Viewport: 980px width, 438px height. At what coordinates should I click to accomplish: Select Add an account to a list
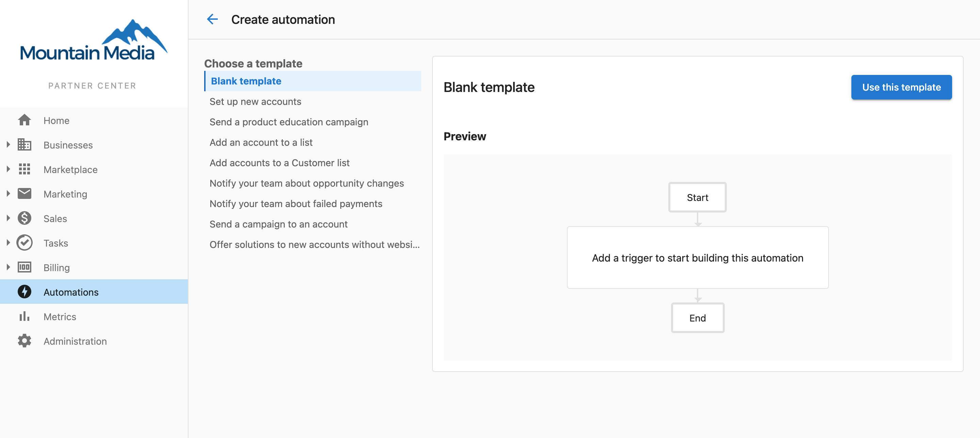point(313,142)
